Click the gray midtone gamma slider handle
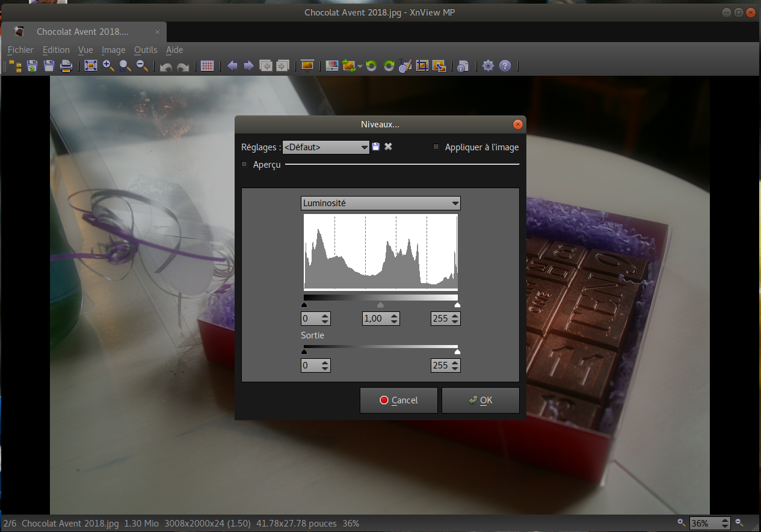The width and height of the screenshot is (761, 532). pyautogui.click(x=380, y=305)
